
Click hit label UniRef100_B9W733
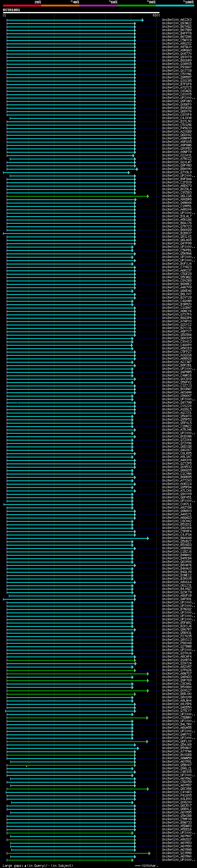(177, 823)
